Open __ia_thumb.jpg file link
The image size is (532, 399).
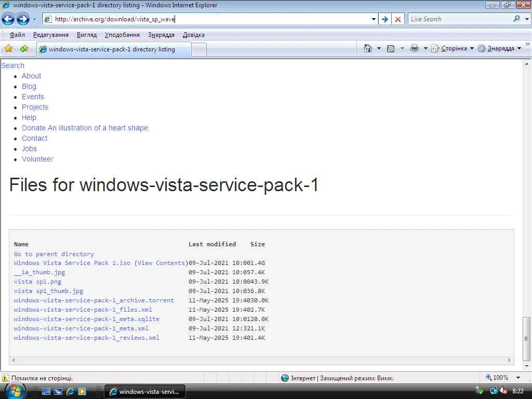tap(39, 272)
